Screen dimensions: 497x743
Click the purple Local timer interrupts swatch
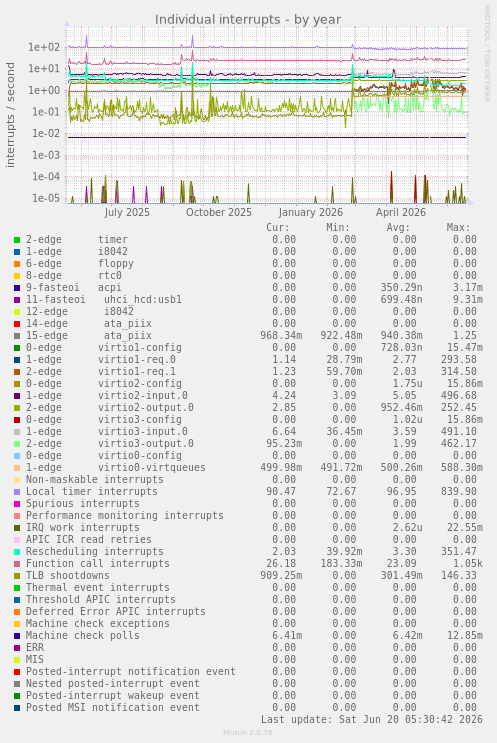point(17,492)
